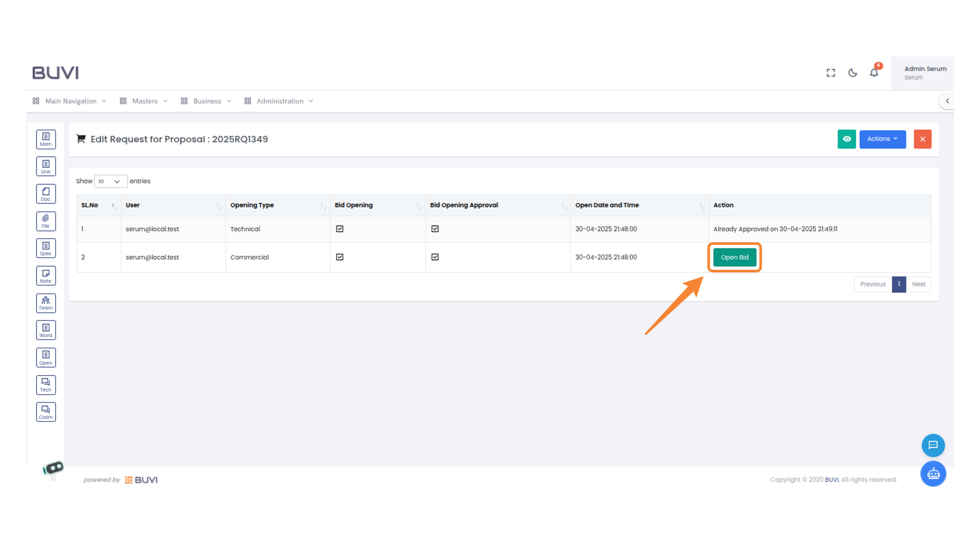
Task: Open the Masters menu
Action: (144, 101)
